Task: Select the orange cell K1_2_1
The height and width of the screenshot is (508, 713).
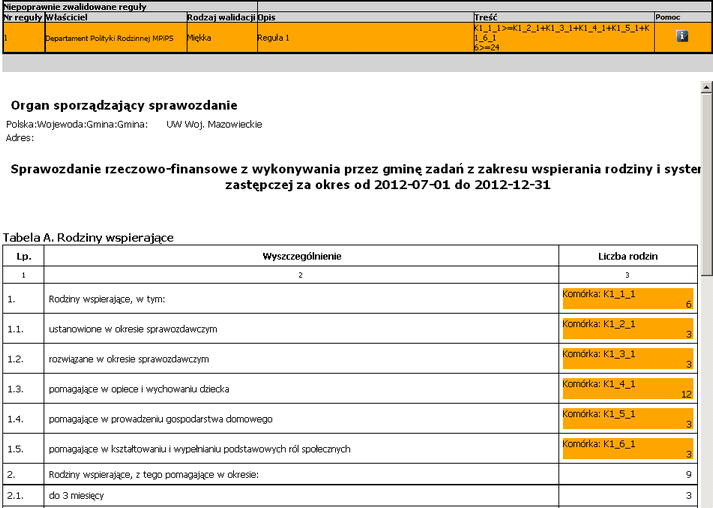Action: point(627,328)
